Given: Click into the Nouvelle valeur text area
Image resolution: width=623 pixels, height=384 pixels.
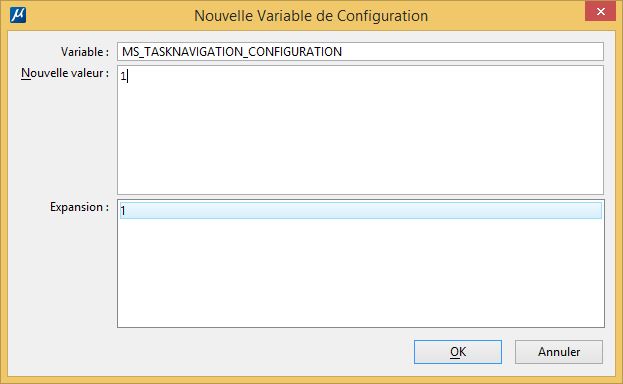Looking at the screenshot, I should click(x=360, y=130).
